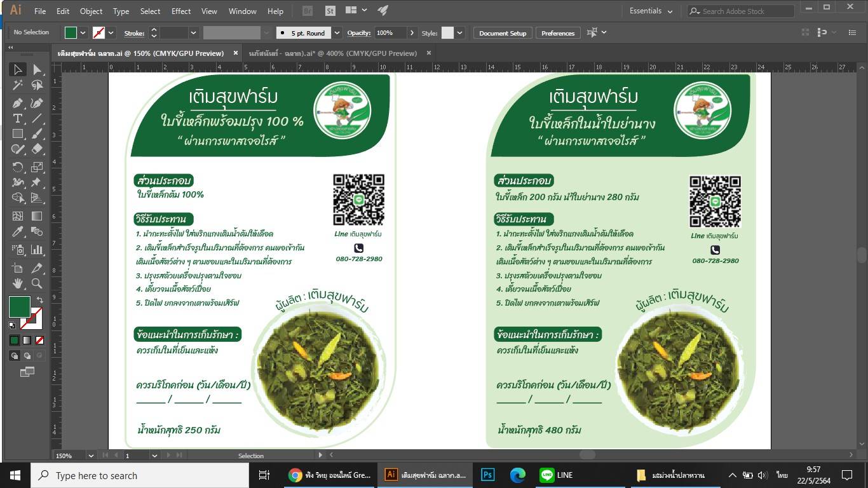Select the Zoom tool magnifier
868x488 pixels.
click(37, 283)
